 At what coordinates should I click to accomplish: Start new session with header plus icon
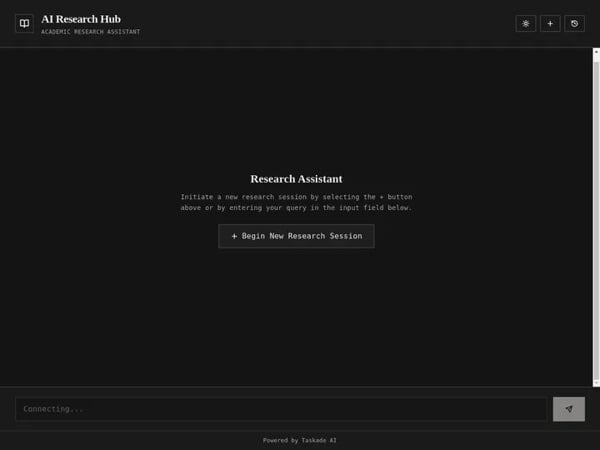[550, 24]
